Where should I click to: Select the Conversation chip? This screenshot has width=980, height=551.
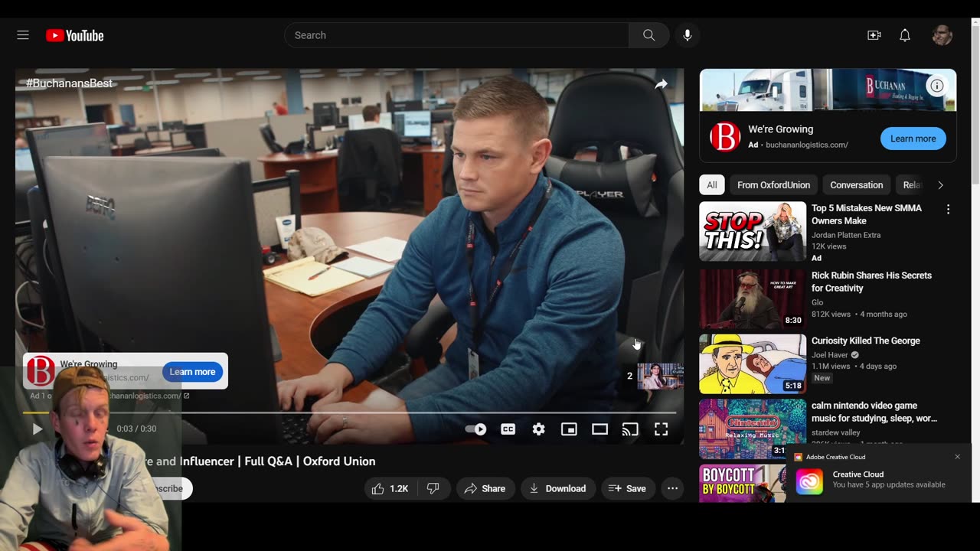[856, 185]
